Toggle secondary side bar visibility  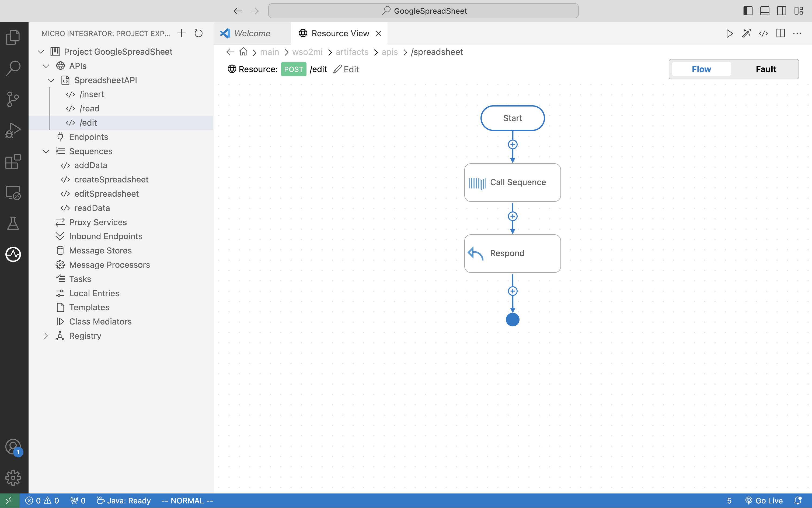[x=782, y=11]
